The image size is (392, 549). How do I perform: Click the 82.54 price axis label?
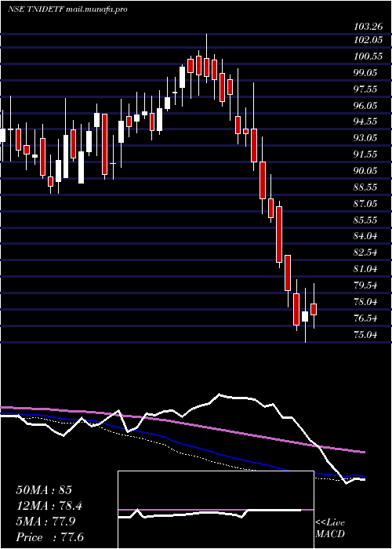pos(366,253)
